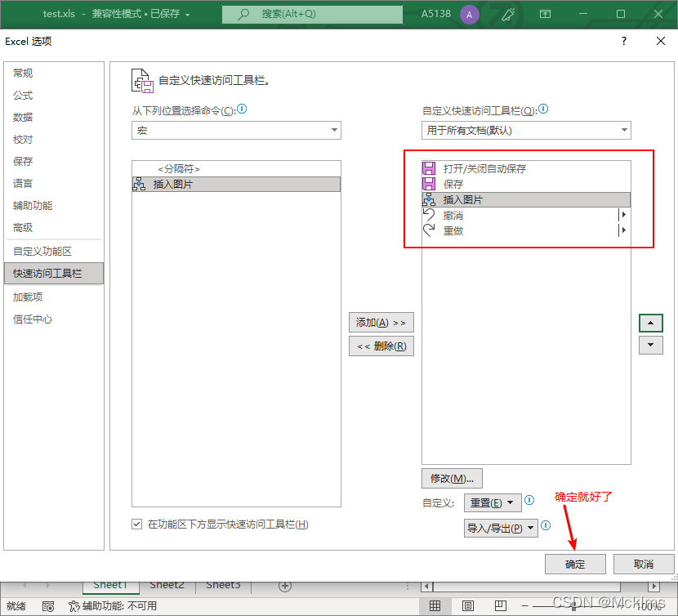The image size is (678, 616).
Task: Switch to Page Break Preview icon
Action: [501, 606]
